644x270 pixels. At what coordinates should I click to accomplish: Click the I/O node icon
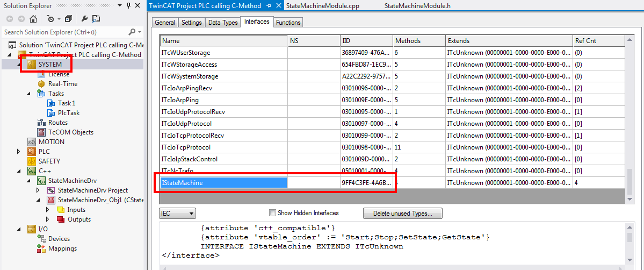32,229
